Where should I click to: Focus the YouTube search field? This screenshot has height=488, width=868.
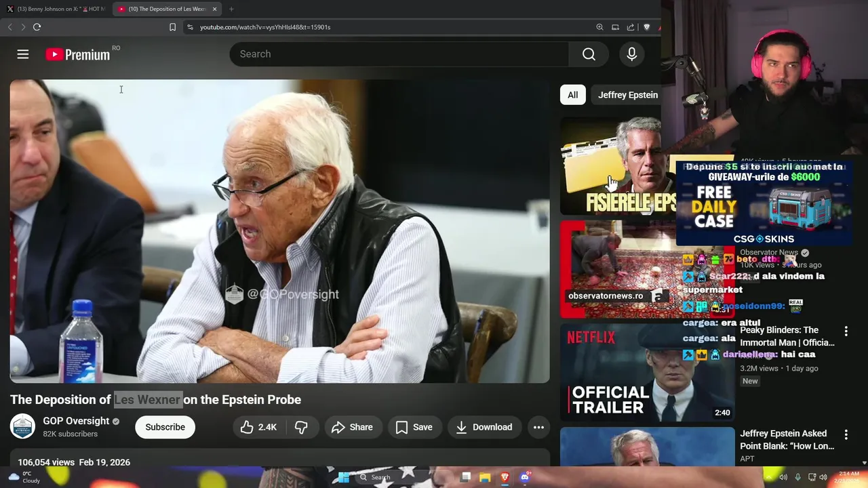[400, 54]
